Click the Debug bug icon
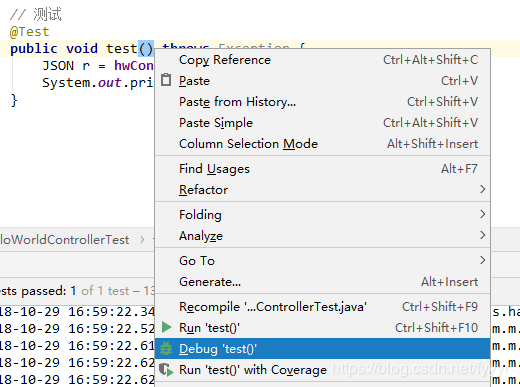Viewport: 520px width, 387px height. pos(166,349)
